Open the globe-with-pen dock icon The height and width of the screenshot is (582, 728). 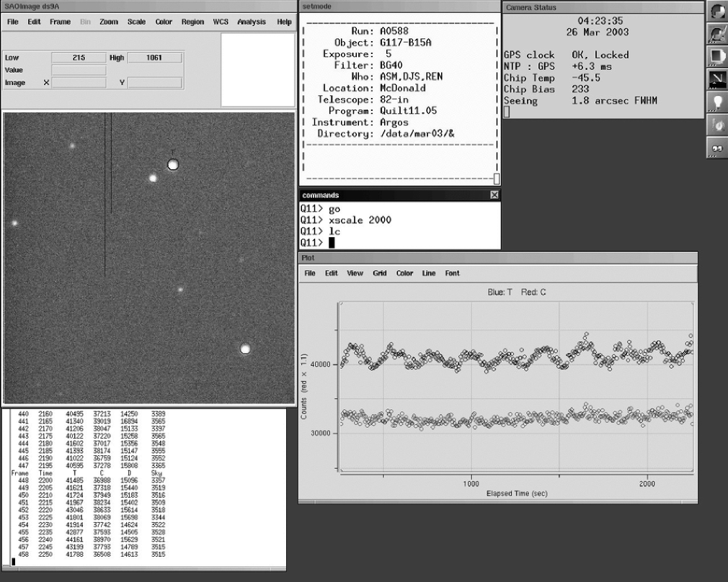point(717,33)
